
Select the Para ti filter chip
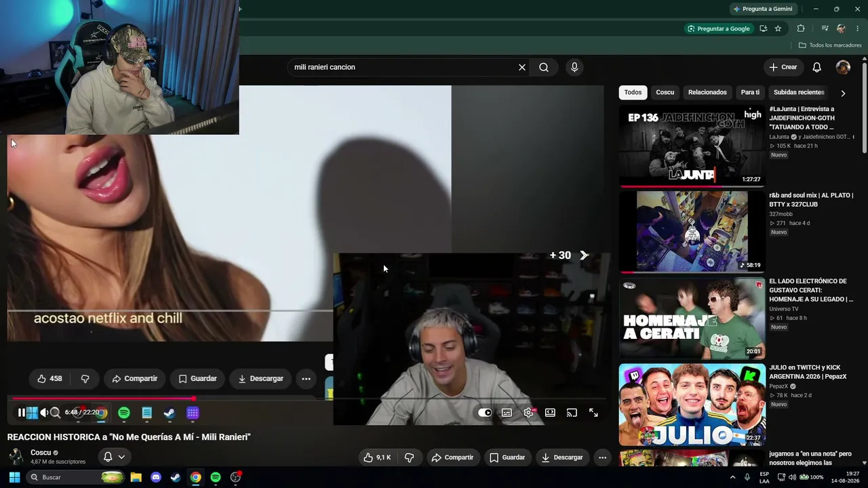[x=750, y=92]
